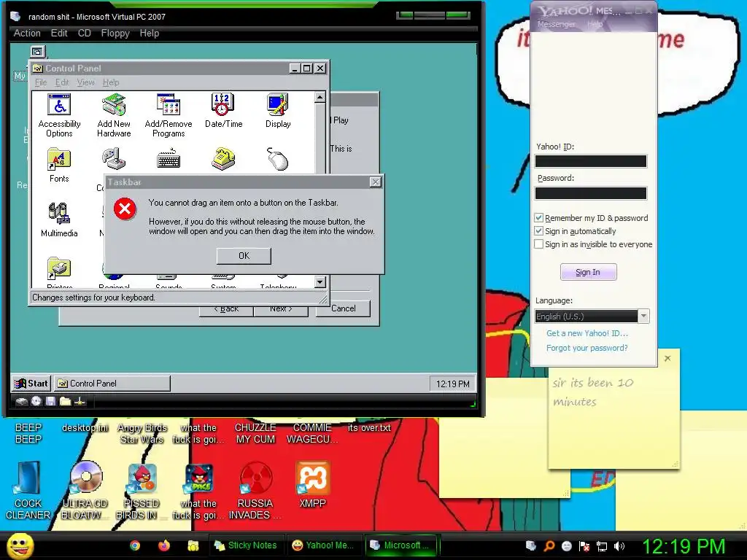747x560 pixels.
Task: Open the CD menu in Virtual PC
Action: tap(85, 33)
